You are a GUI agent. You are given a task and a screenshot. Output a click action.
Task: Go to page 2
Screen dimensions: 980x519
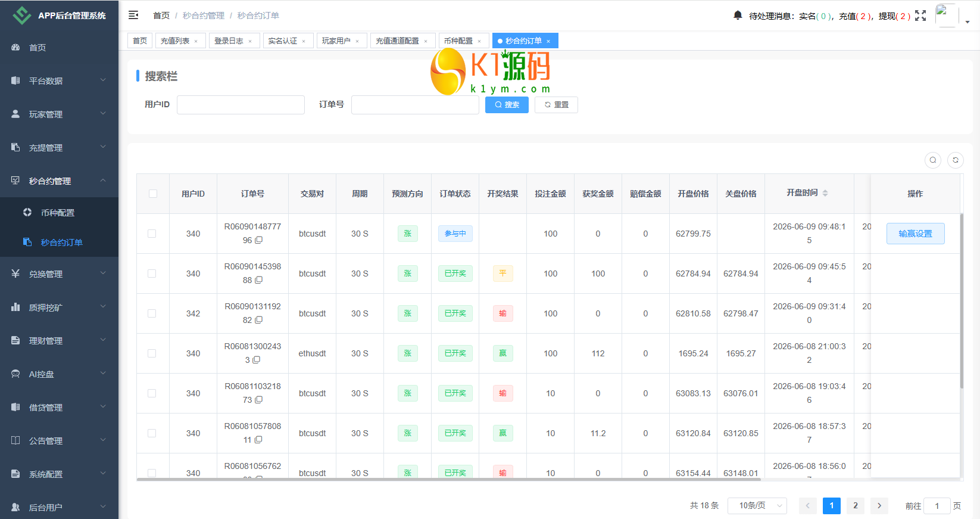(856, 505)
